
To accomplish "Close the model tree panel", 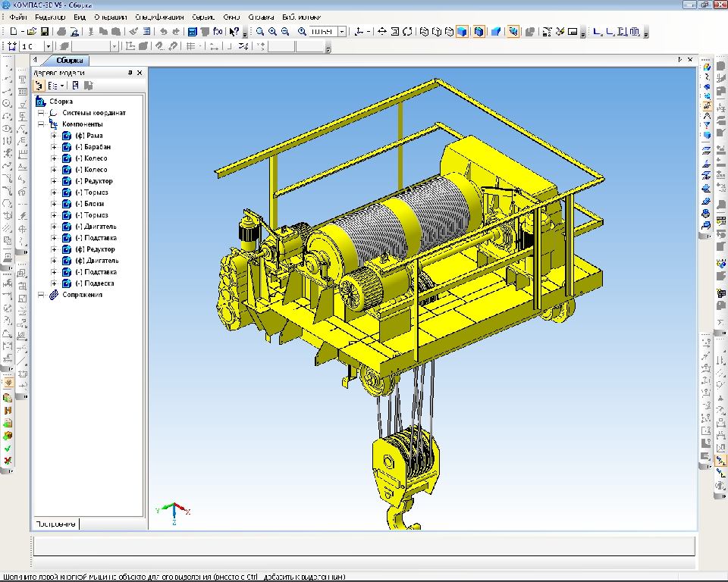I will click(x=140, y=73).
